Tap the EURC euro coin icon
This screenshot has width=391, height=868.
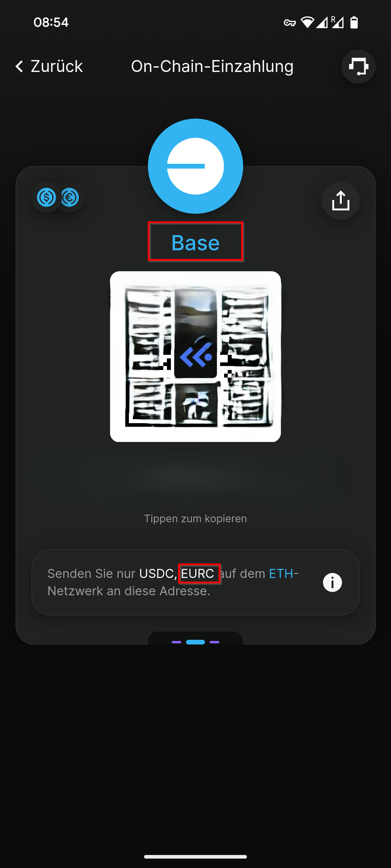click(x=70, y=197)
